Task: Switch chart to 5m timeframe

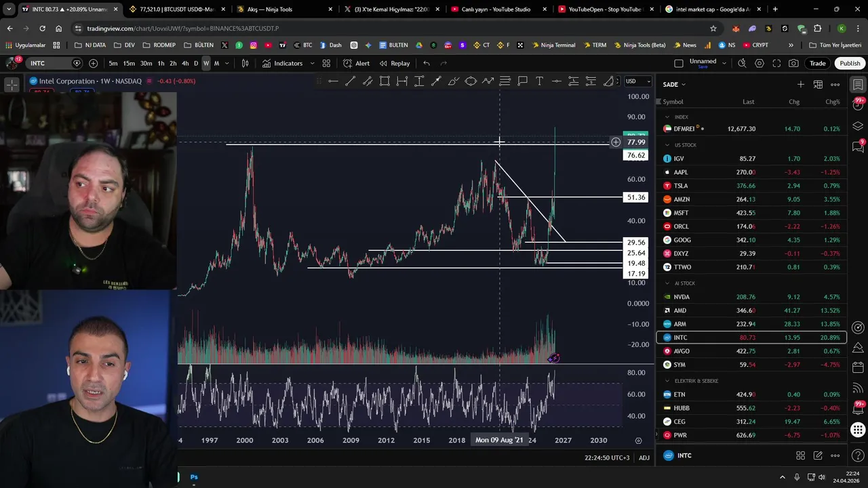Action: point(113,63)
